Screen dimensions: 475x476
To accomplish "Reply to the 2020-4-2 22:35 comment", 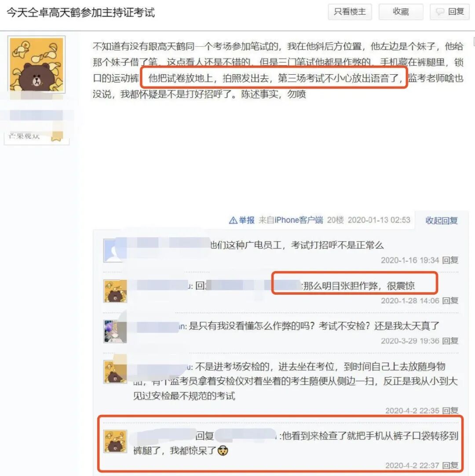I will (450, 410).
